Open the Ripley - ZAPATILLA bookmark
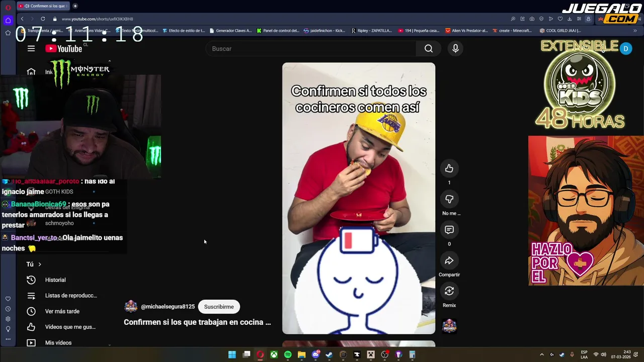This screenshot has width=644, height=362. (371, 31)
